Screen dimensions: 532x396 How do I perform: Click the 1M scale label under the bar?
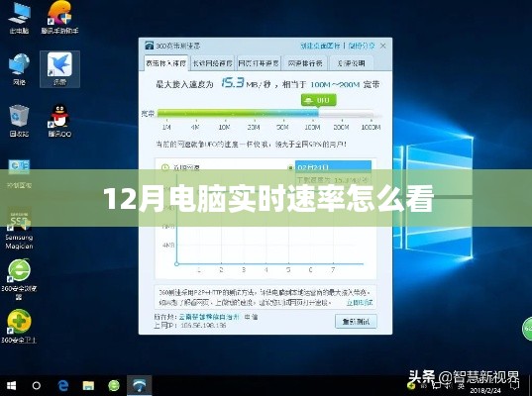tap(166, 127)
